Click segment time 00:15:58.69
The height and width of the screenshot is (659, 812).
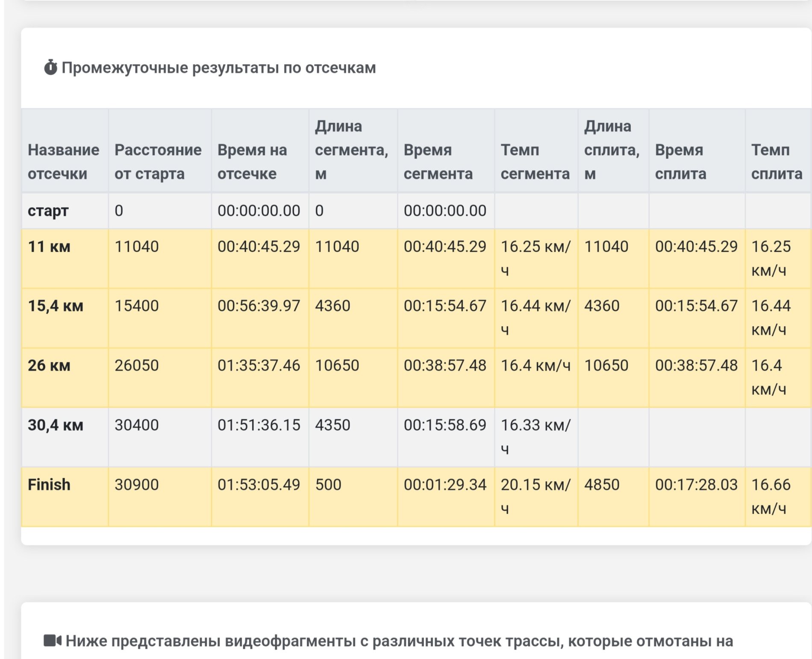[445, 425]
